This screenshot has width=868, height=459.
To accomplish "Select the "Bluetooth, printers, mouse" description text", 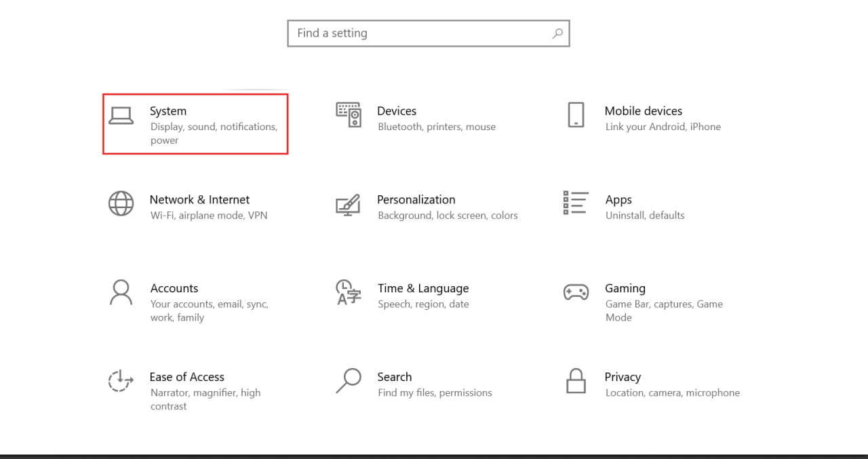I will tap(437, 127).
